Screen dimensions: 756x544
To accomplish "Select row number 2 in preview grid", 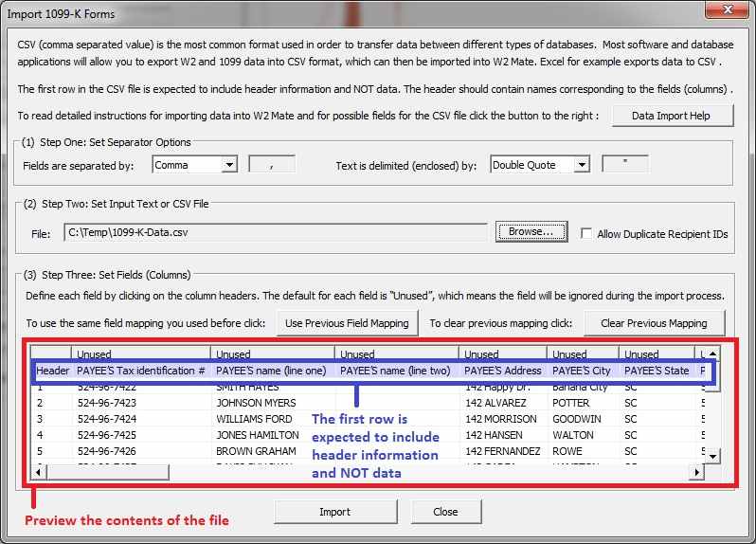I will pyautogui.click(x=51, y=403).
